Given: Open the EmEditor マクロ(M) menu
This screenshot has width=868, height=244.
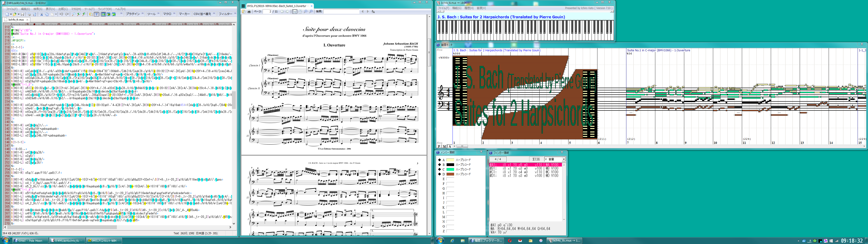Looking at the screenshot, I should 76,9.
